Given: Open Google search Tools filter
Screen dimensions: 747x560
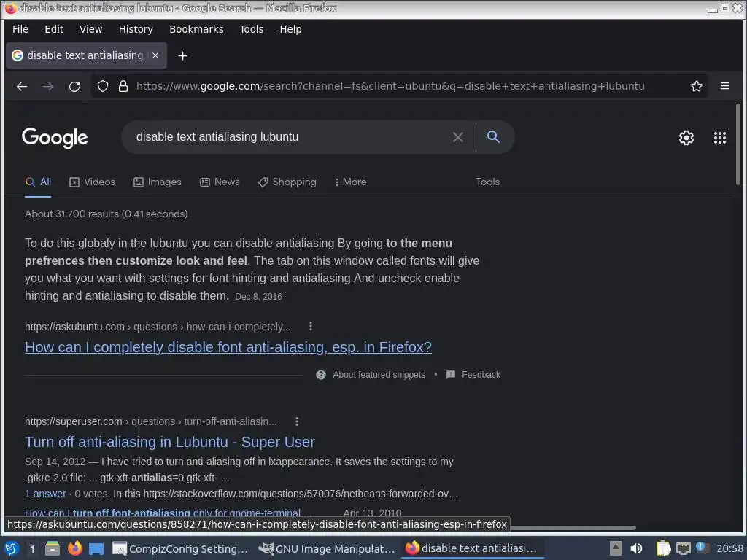Looking at the screenshot, I should [487, 182].
